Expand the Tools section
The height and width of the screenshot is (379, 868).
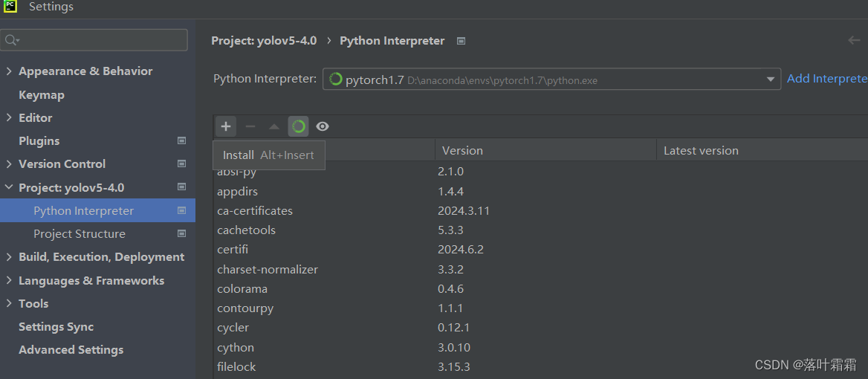(8, 303)
